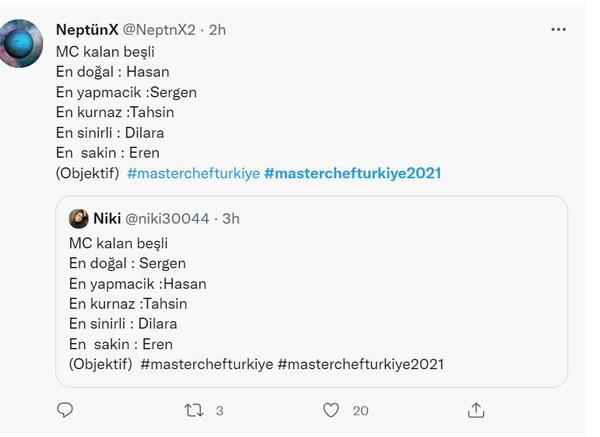Screen dimensions: 600x437
Task: Click quoted text "En doğal : Sergen"
Action: pos(127,263)
